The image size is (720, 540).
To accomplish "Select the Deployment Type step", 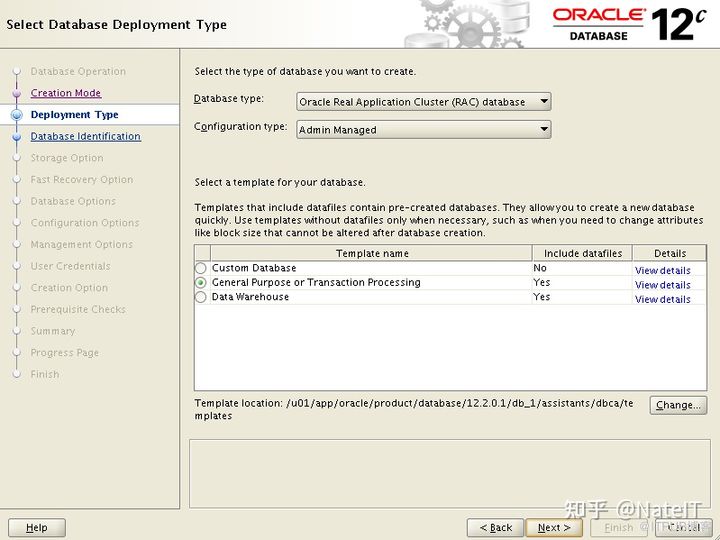I will [x=74, y=115].
